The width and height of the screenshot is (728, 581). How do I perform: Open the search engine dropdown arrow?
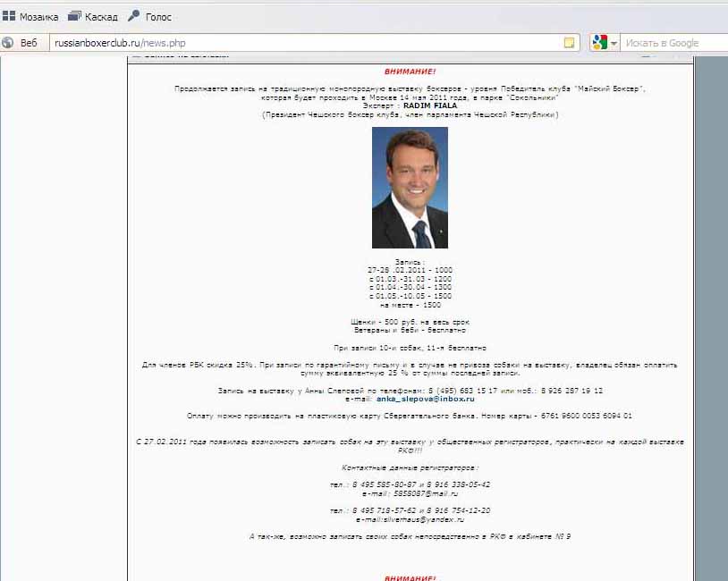[614, 43]
